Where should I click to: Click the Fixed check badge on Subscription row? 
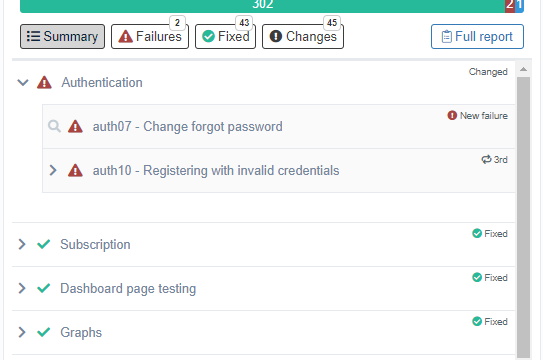[x=477, y=234]
